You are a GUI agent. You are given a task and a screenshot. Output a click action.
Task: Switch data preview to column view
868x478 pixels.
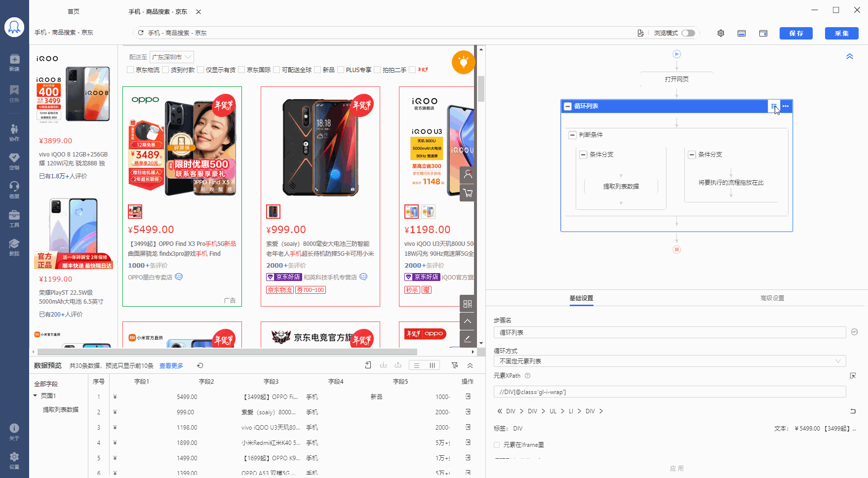point(432,365)
